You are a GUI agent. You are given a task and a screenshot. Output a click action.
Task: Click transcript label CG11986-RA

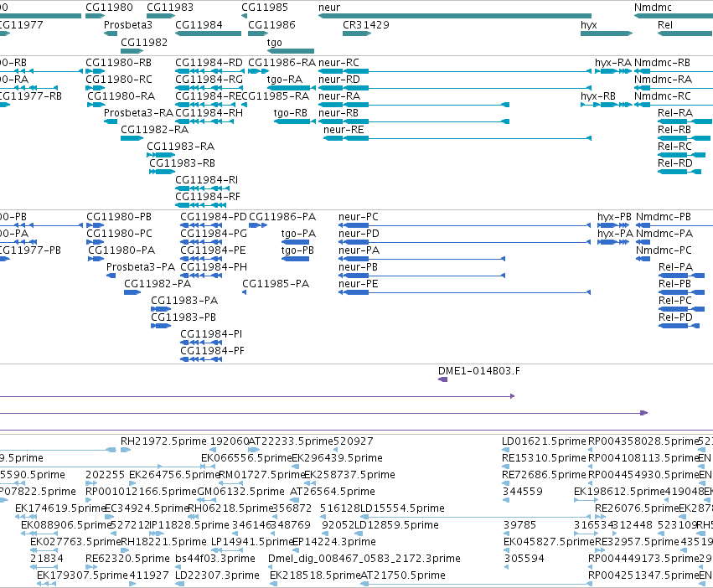[x=282, y=63]
